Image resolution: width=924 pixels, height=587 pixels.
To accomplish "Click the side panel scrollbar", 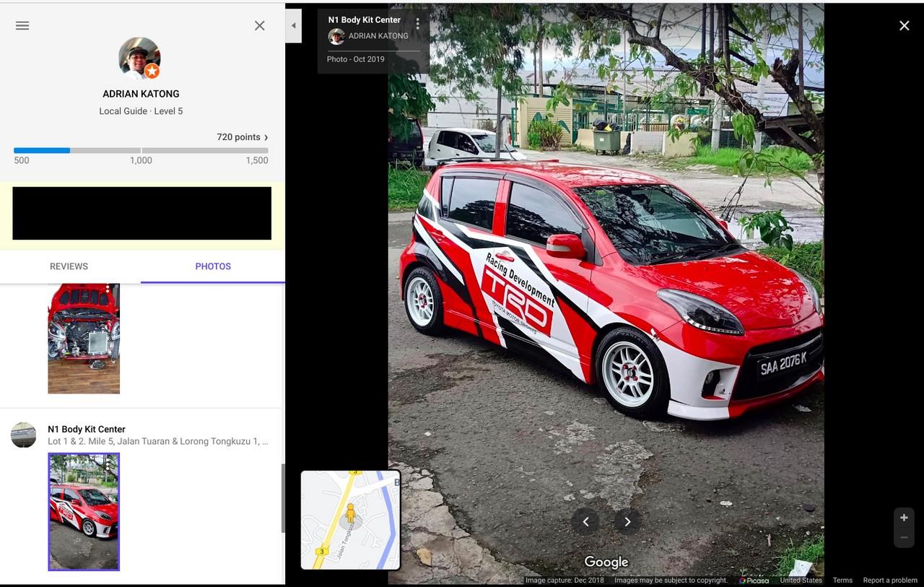I will [283, 498].
